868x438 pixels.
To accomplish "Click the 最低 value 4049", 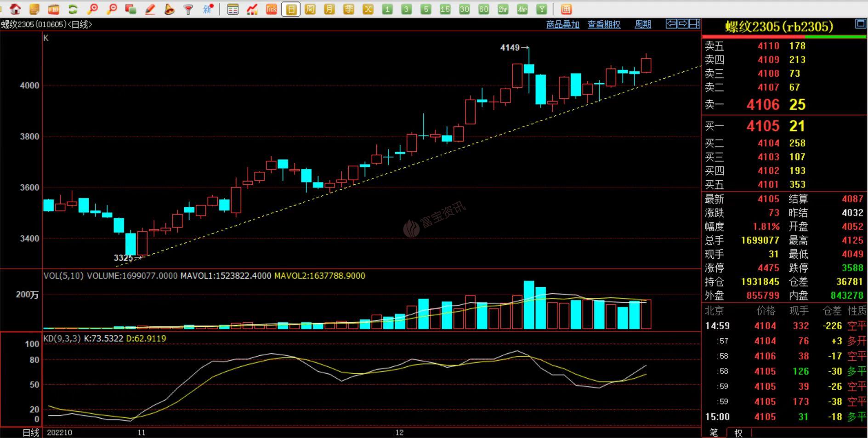I will [x=852, y=254].
